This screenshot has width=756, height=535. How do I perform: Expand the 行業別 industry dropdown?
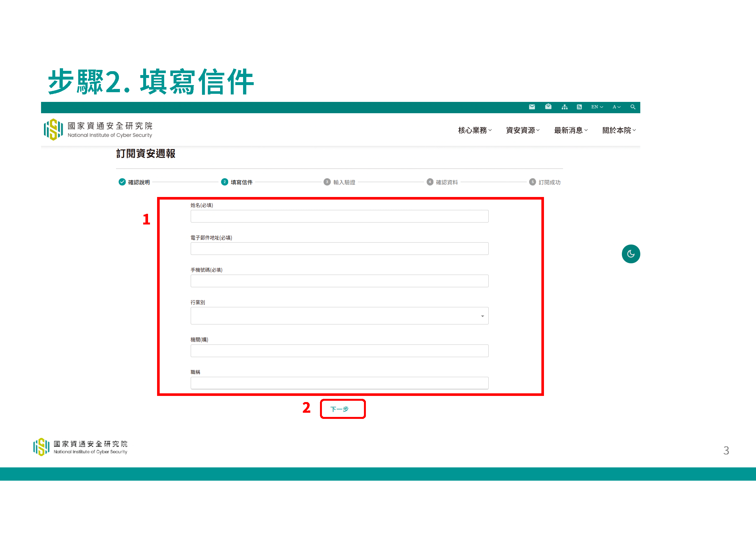pyautogui.click(x=339, y=316)
